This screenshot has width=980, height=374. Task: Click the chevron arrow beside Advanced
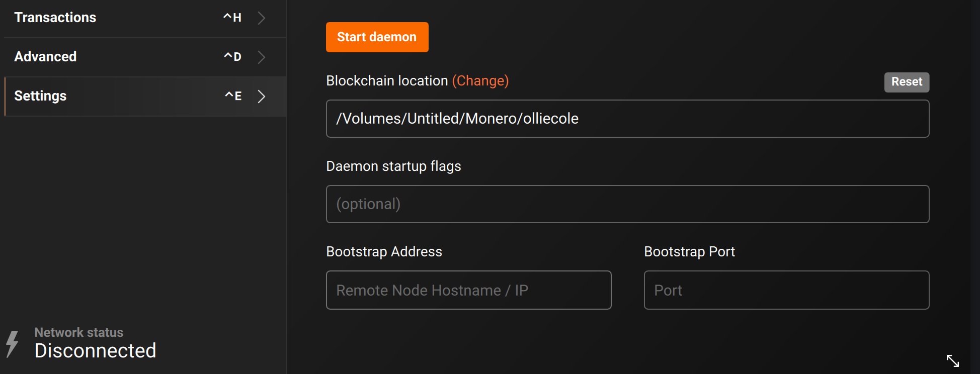click(261, 57)
